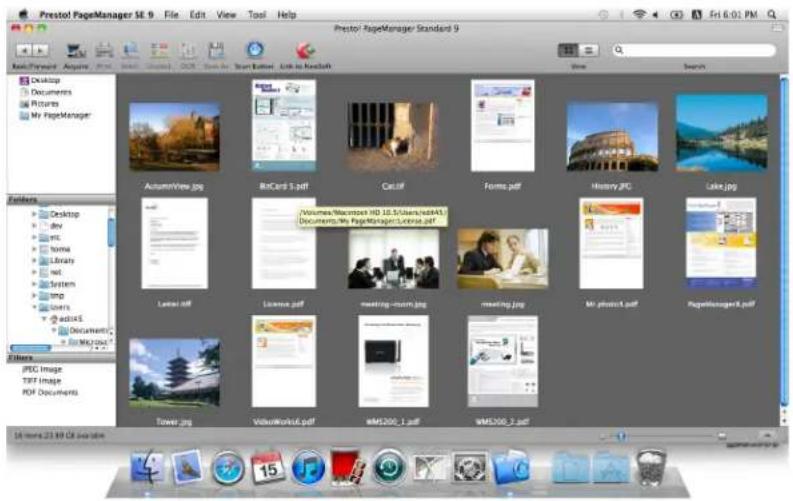
Task: Select the Tower.jpg pagoda thumbnail
Action: pos(174,373)
